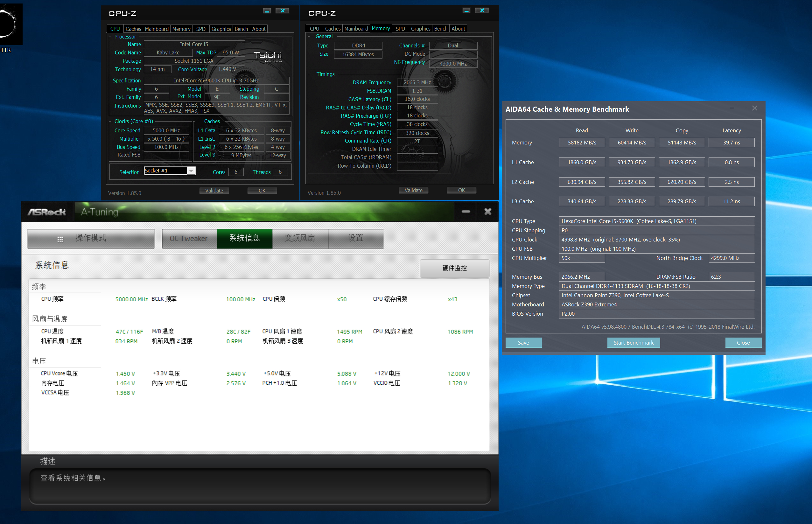Open Caches tab in right CPU-Z window
The image size is (812, 524).
tap(332, 29)
